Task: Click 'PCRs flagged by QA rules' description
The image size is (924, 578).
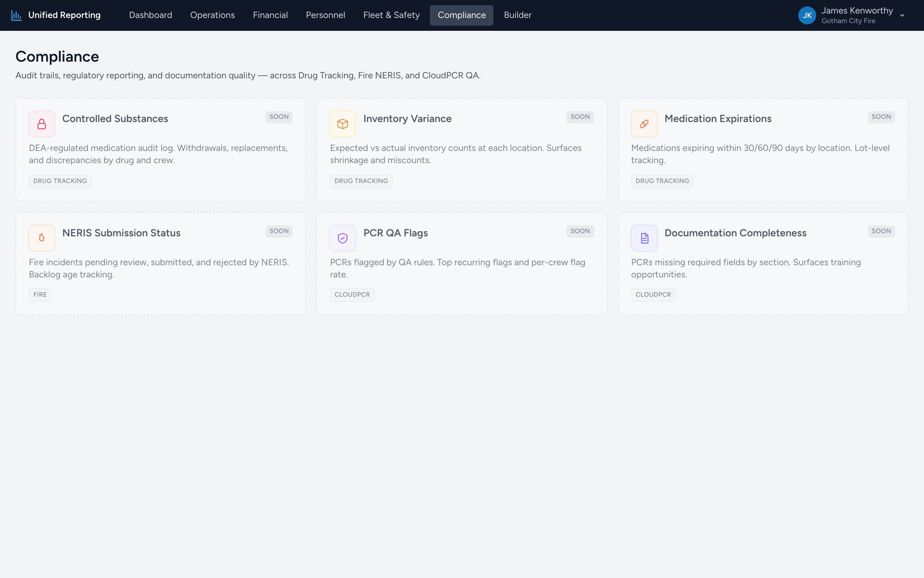Action: click(458, 268)
